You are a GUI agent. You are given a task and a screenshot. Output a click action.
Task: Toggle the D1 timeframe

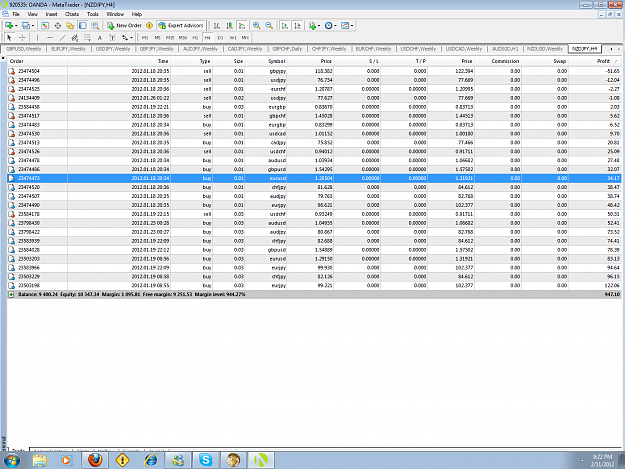point(220,37)
